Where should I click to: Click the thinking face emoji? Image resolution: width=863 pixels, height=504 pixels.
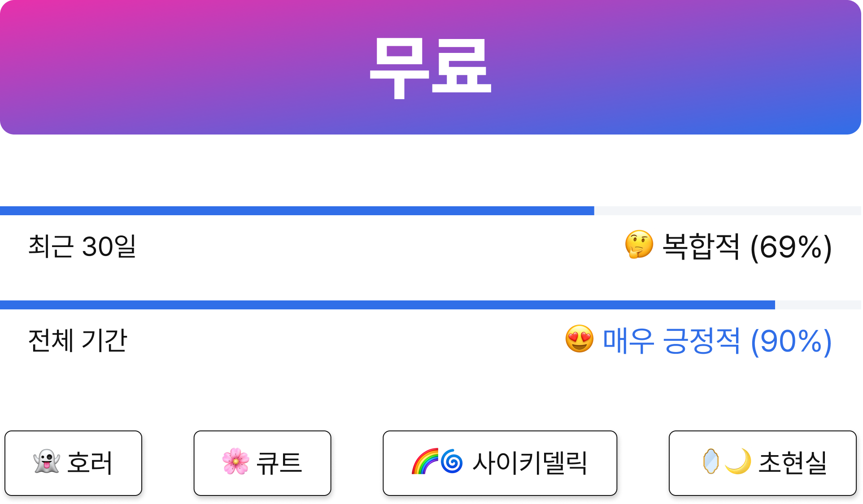(639, 244)
